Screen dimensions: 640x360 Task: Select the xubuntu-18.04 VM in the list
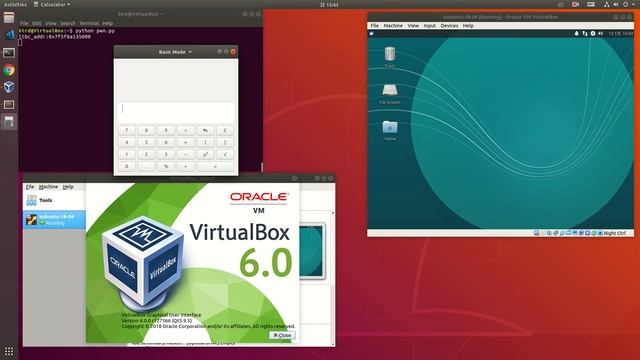54,220
